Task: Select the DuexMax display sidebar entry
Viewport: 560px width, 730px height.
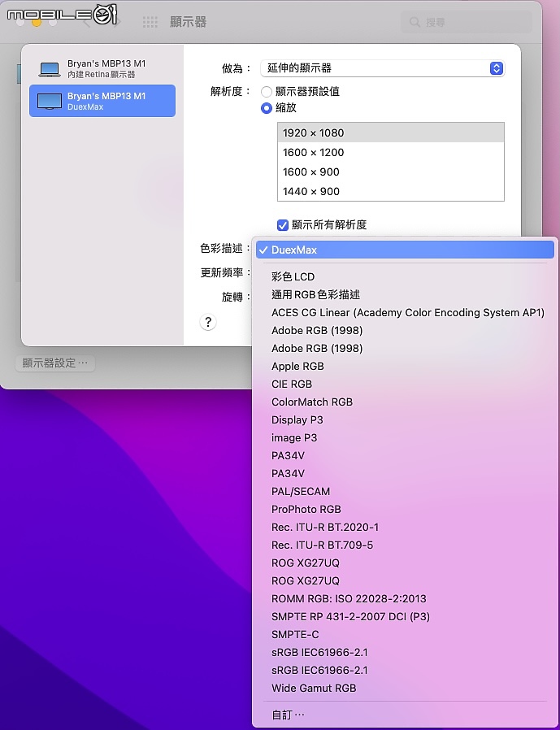Action: coord(102,101)
